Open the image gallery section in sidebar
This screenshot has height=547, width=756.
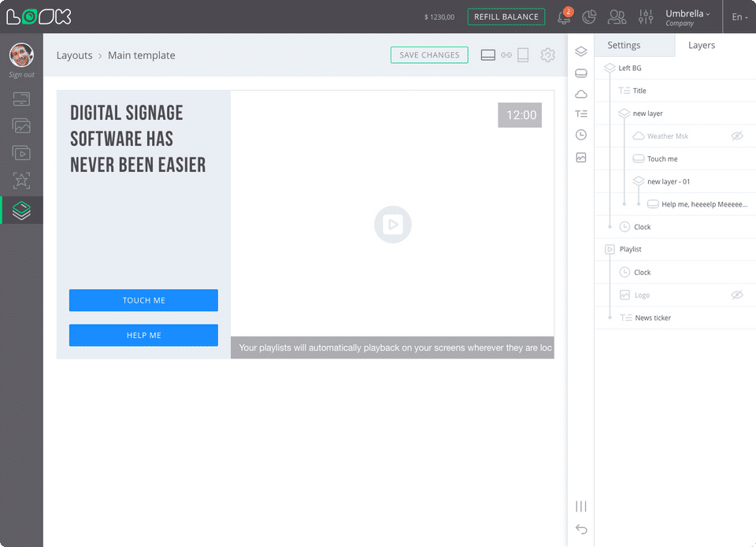[x=21, y=126]
